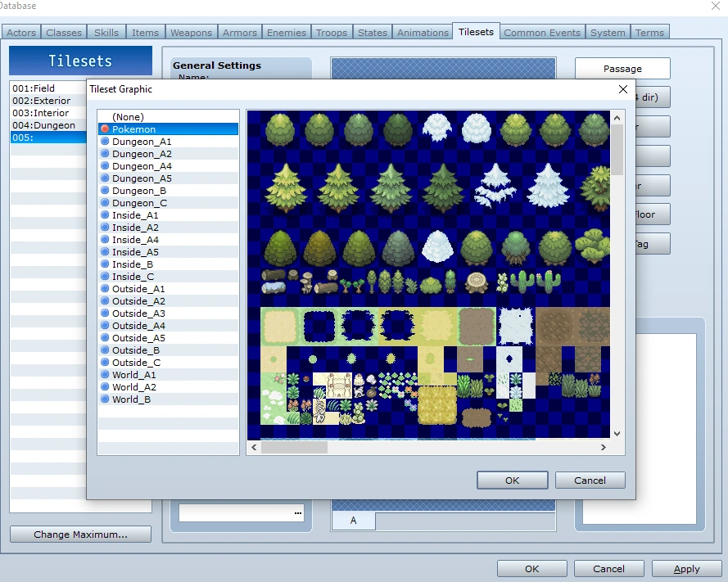Viewport: 728px width, 582px height.
Task: Click the blue icon beside Inside_A2
Action: [105, 228]
